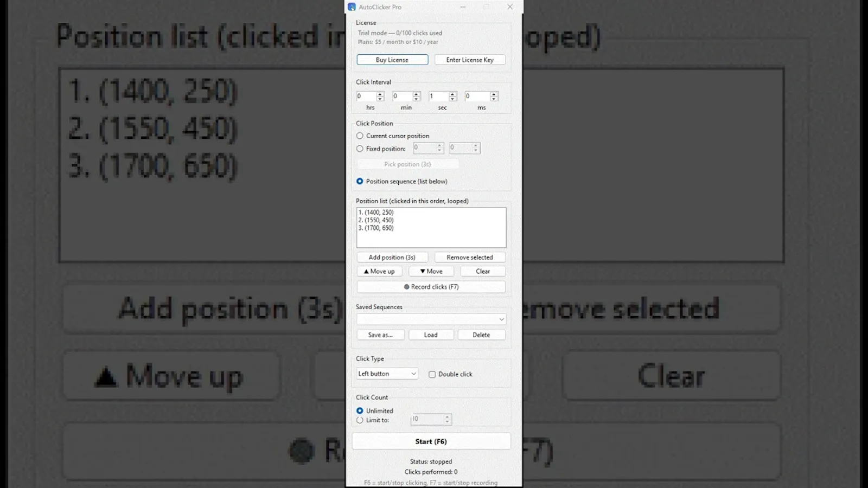Enable the Double click checkbox
This screenshot has width=868, height=488.
pos(432,374)
